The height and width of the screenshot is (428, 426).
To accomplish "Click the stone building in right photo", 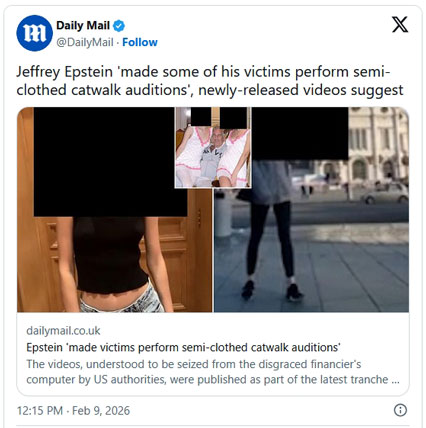I will click(378, 145).
